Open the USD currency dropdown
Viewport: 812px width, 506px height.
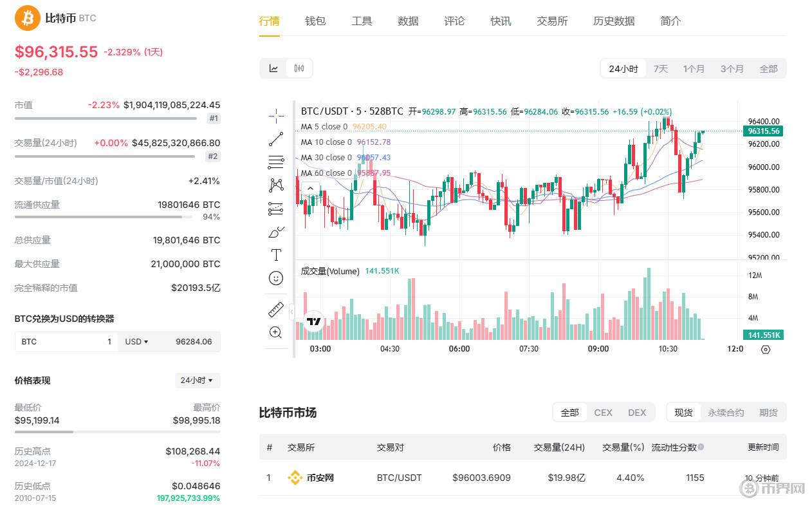[x=136, y=342]
